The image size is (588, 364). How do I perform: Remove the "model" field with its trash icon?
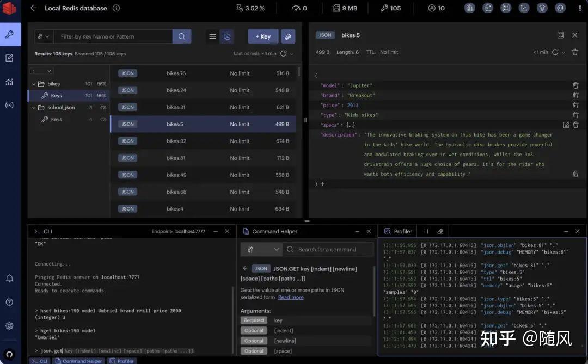click(x=575, y=85)
